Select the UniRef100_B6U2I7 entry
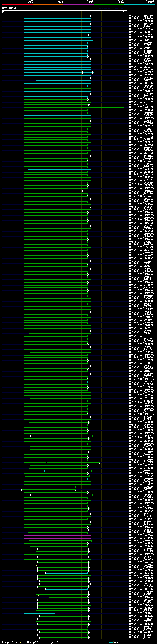This screenshot has width=157, height=644. point(141,72)
